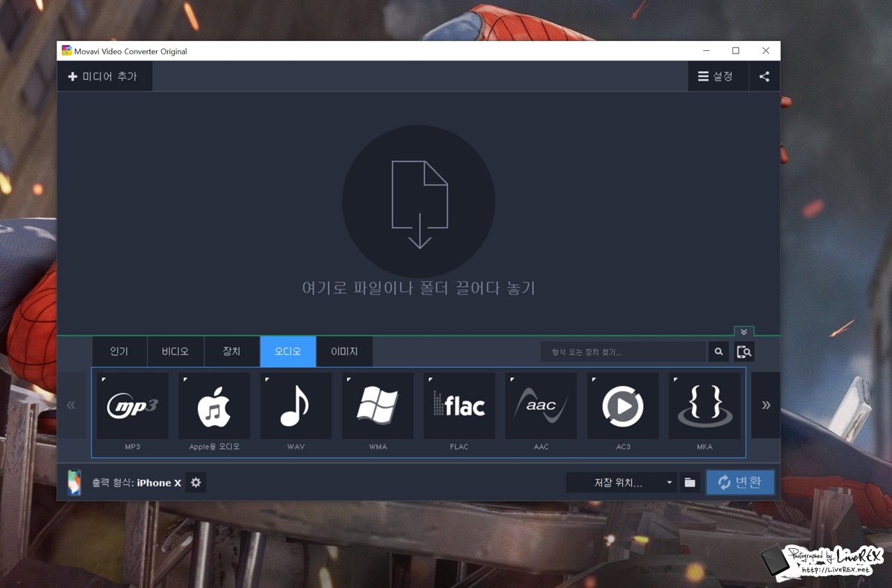Switch to the 비디오 tab
Image resolution: width=892 pixels, height=588 pixels.
(176, 352)
